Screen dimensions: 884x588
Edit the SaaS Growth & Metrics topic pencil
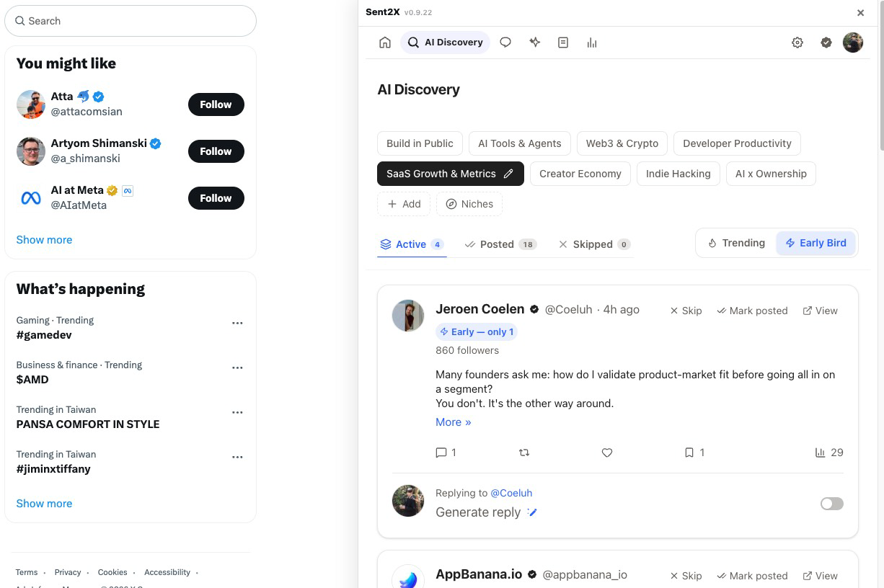tap(508, 174)
